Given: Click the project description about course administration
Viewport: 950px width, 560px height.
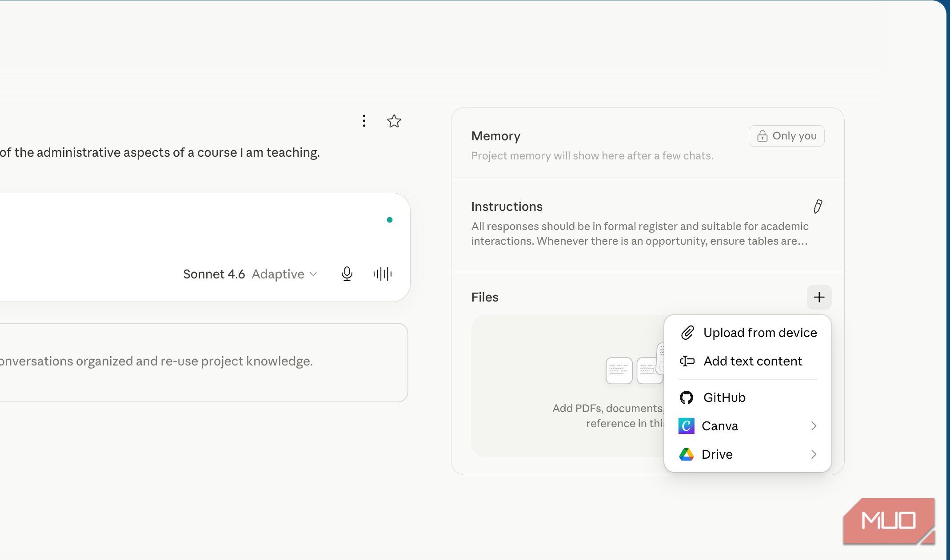Looking at the screenshot, I should (x=160, y=152).
